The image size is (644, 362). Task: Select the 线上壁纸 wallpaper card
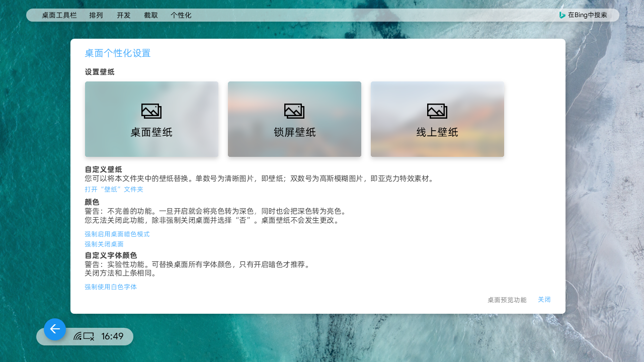437,119
